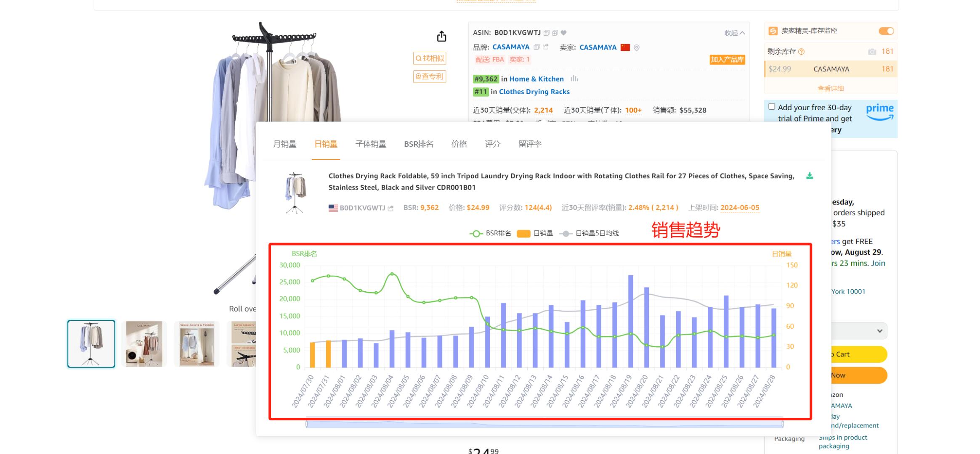Click the 100+ child sales value

click(x=633, y=111)
